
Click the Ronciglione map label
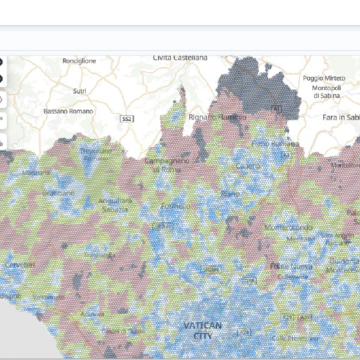pos(79,61)
